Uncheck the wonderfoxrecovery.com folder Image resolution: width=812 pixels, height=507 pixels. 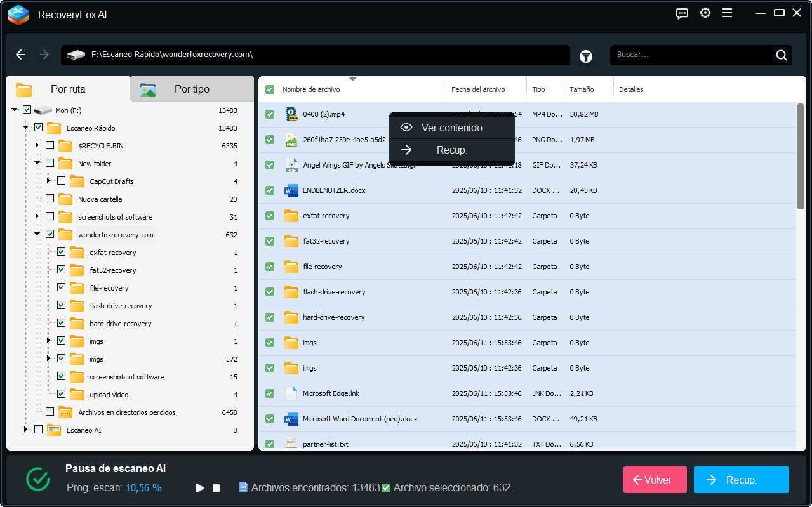[x=49, y=234]
